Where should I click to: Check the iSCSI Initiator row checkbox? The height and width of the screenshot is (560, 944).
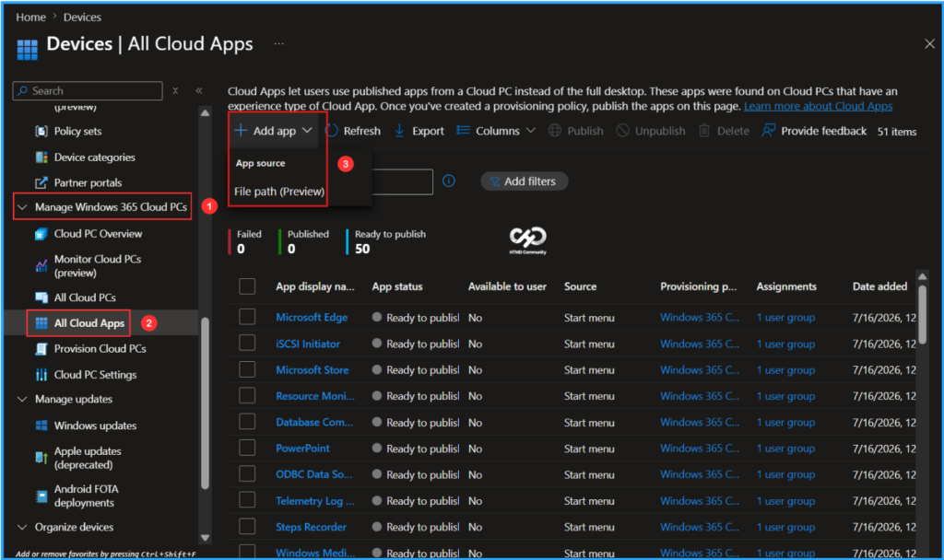pos(247,344)
